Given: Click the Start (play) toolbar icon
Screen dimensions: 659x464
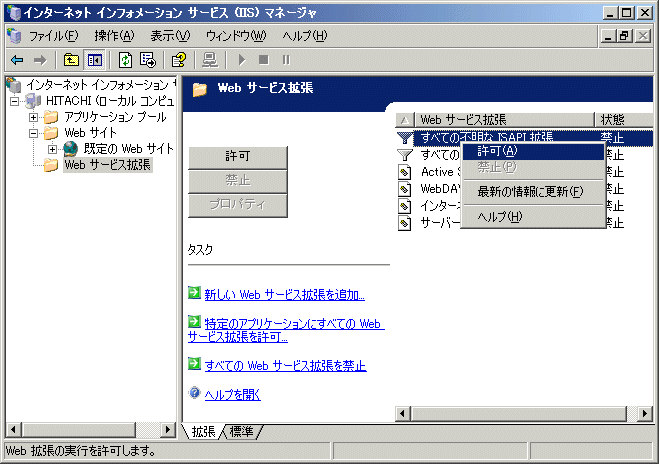Looking at the screenshot, I should pyautogui.click(x=242, y=60).
